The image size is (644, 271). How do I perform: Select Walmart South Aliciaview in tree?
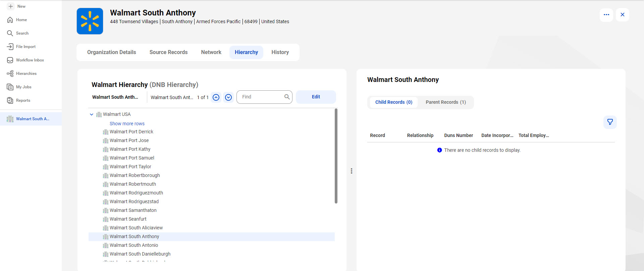[x=136, y=228]
